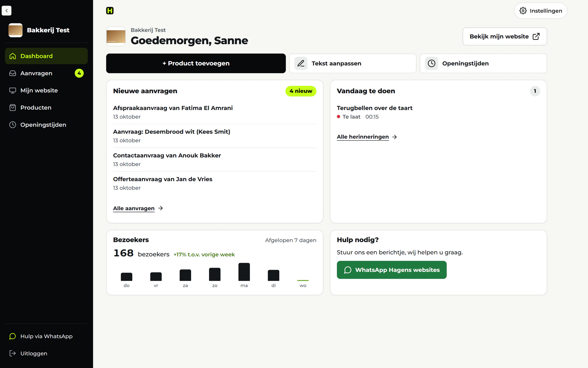Click arrow next to Alle aanvragen

coord(160,208)
